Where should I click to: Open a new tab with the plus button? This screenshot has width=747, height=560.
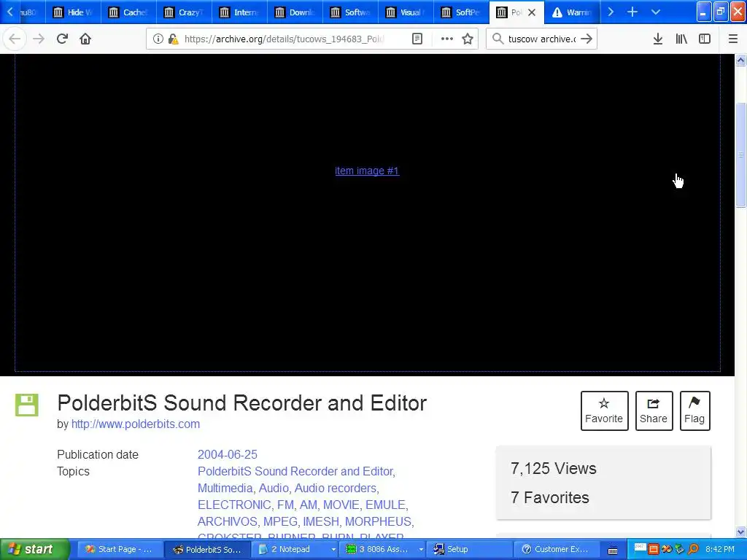click(x=632, y=12)
